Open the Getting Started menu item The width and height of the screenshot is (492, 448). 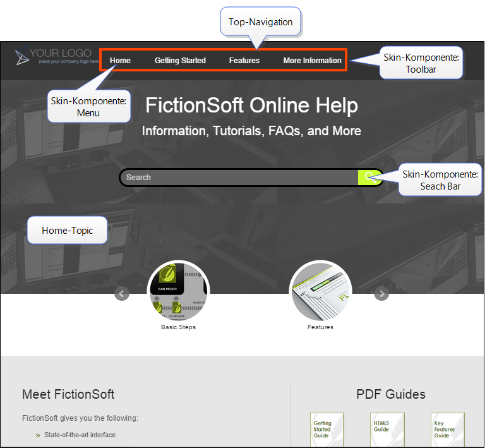click(180, 61)
